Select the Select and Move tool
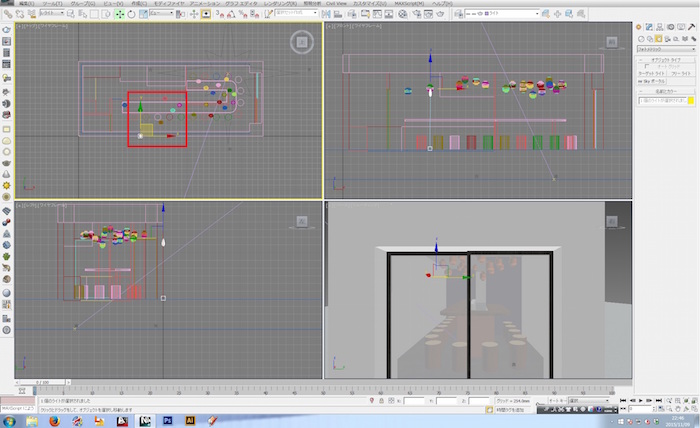 (x=120, y=15)
